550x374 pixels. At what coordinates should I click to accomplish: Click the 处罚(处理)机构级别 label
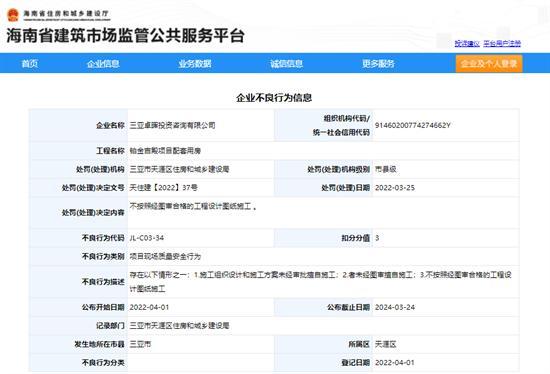(x=338, y=169)
